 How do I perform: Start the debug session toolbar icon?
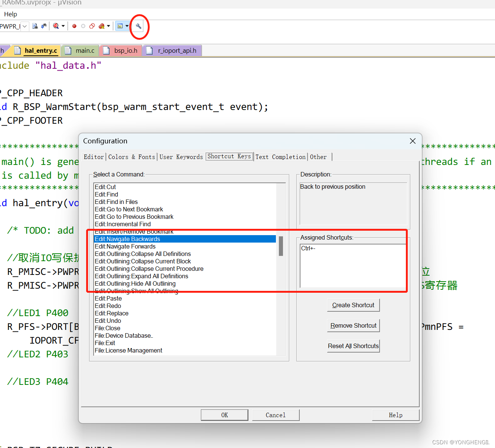(56, 26)
